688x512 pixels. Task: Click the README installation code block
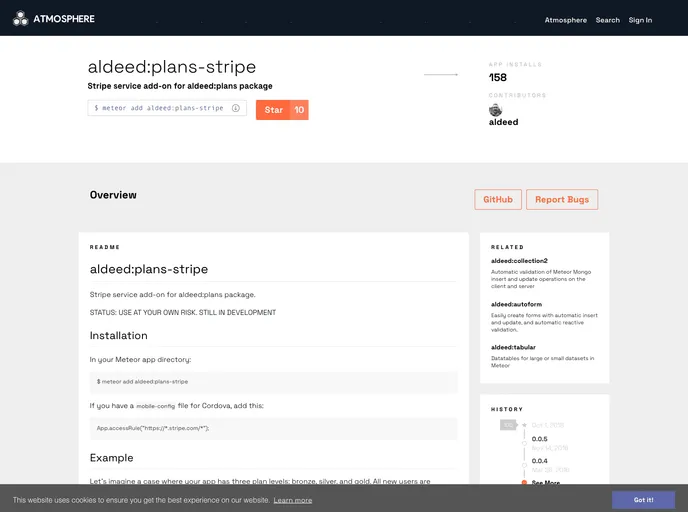pyautogui.click(x=273, y=382)
